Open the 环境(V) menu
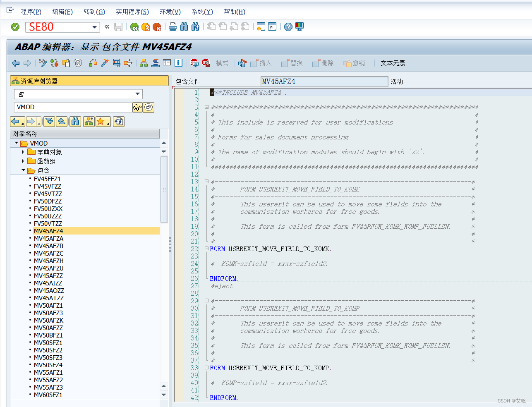Image resolution: width=532 pixels, height=407 pixels. 170,12
